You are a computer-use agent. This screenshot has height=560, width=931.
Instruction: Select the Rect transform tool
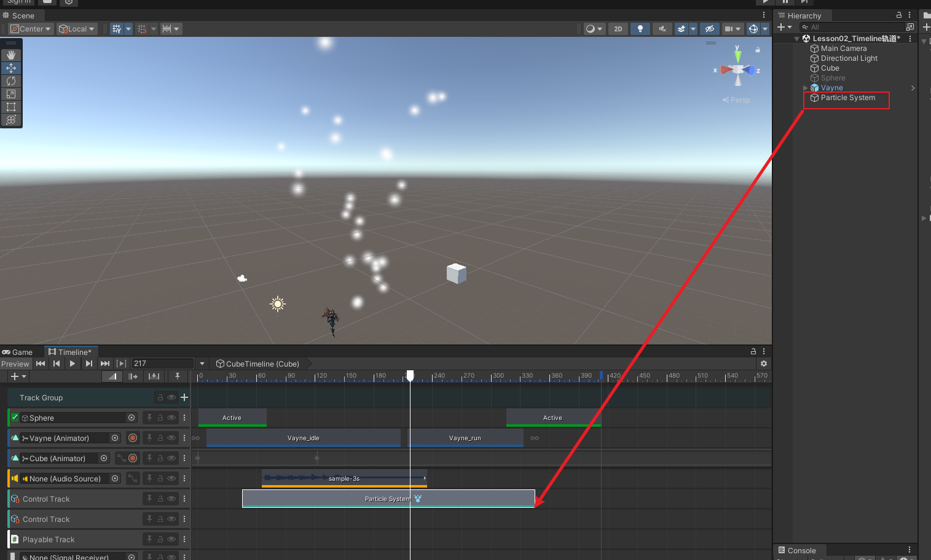(x=11, y=107)
